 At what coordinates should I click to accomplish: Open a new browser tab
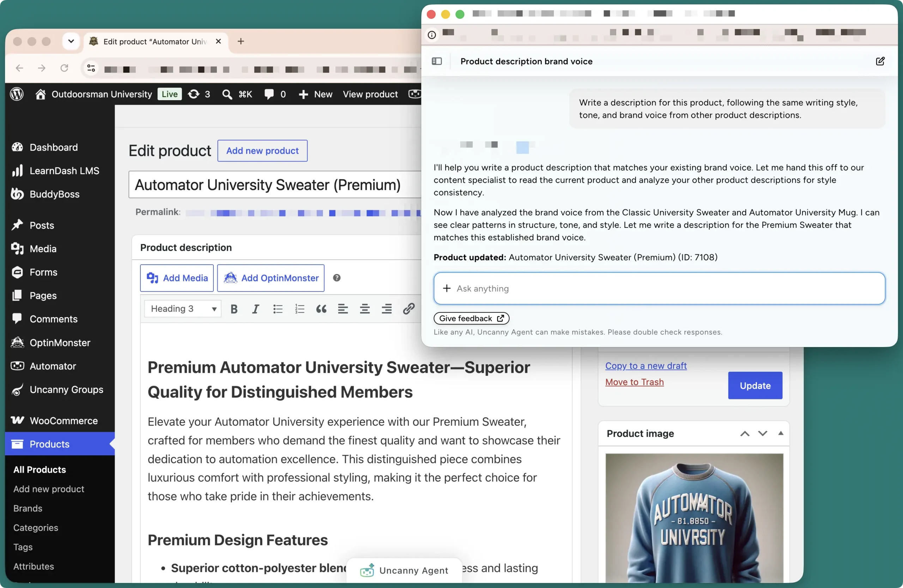[x=241, y=41]
